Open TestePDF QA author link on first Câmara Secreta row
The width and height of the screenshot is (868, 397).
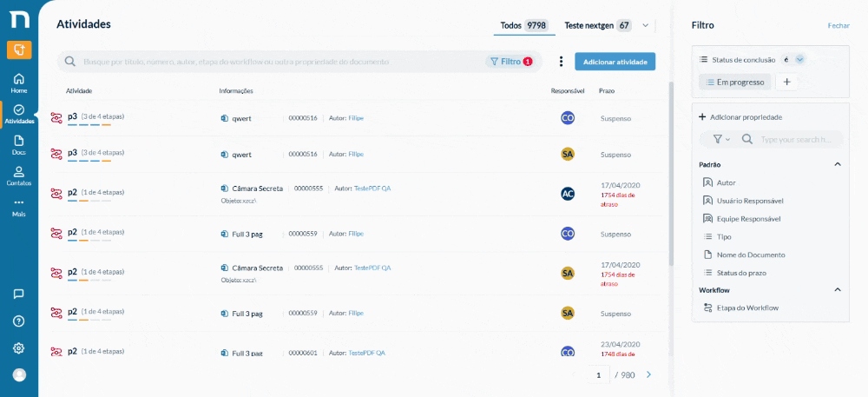click(x=372, y=189)
